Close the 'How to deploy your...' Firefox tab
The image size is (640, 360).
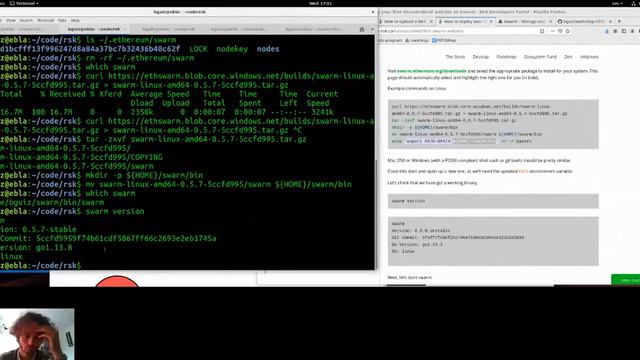[491, 21]
